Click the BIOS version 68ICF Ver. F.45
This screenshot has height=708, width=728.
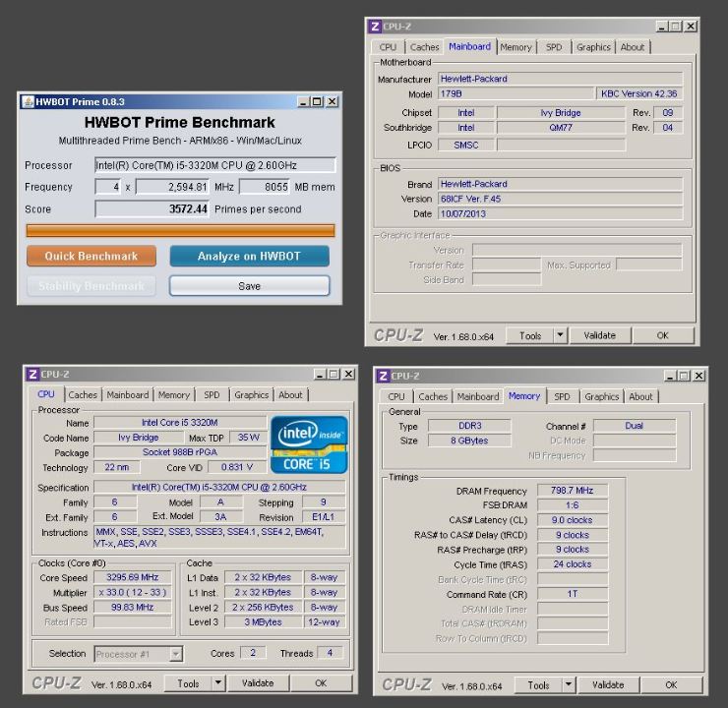click(560, 199)
